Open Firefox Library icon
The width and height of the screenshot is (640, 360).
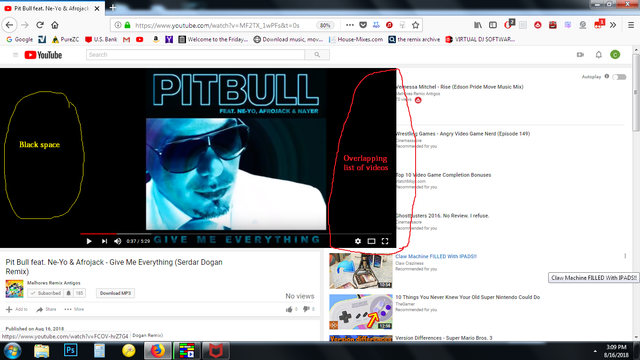(x=478, y=25)
